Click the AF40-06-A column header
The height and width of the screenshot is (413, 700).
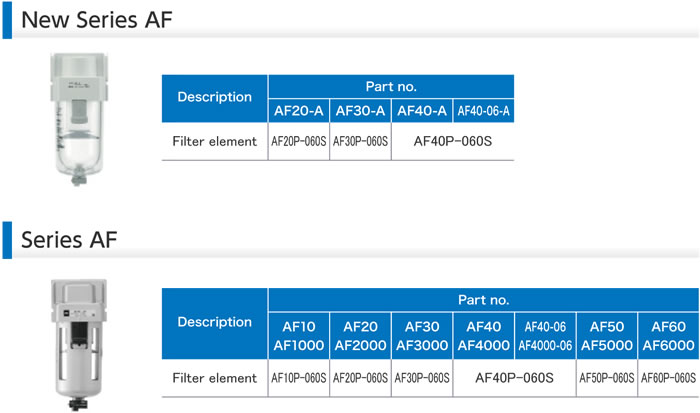coord(484,110)
